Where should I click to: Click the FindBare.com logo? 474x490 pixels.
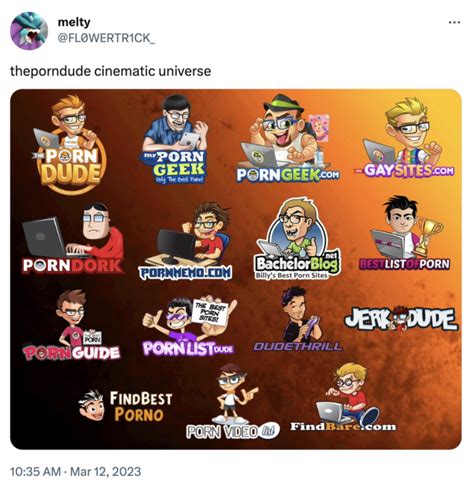tap(343, 398)
